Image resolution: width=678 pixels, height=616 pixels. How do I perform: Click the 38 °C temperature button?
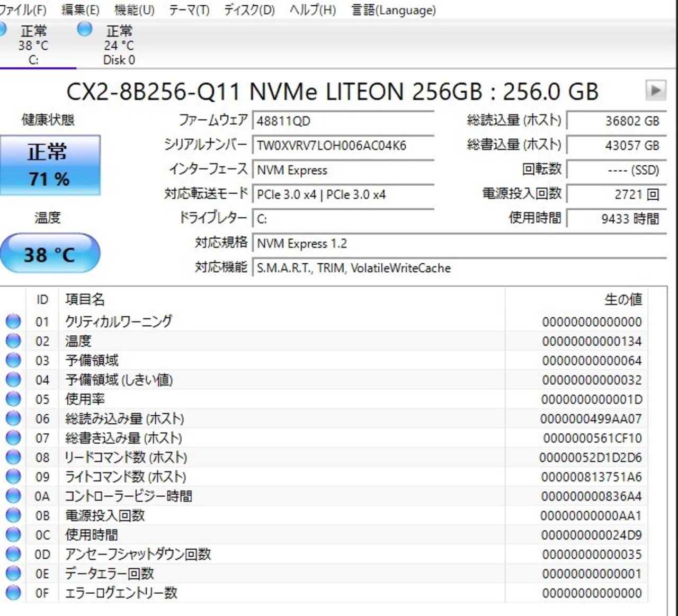point(49,254)
